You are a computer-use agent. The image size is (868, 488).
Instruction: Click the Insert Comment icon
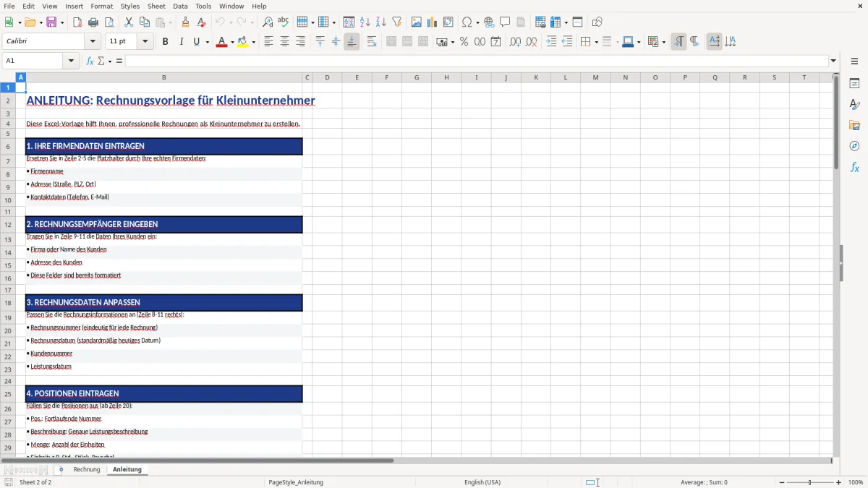[506, 22]
